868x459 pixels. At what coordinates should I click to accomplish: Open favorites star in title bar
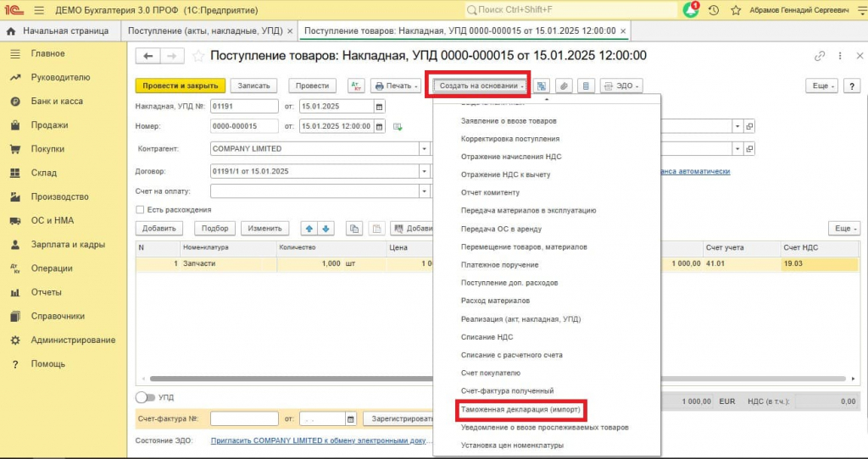coord(736,10)
